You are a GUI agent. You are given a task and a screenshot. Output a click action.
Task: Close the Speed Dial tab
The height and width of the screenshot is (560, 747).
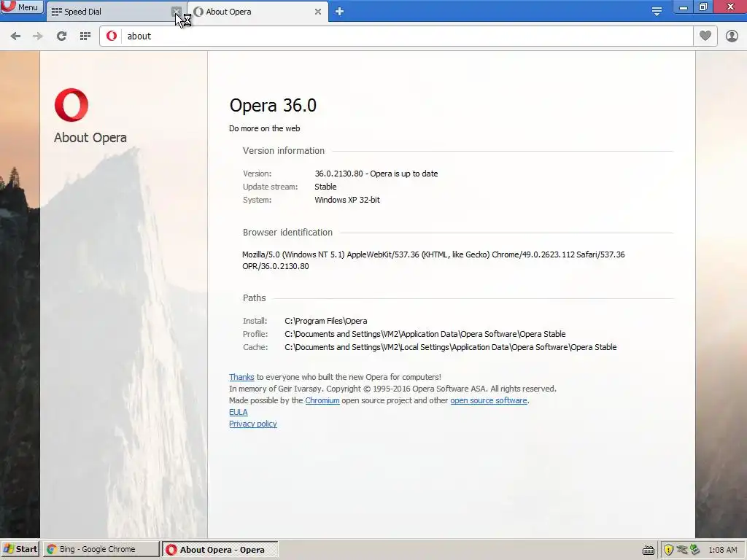(177, 12)
